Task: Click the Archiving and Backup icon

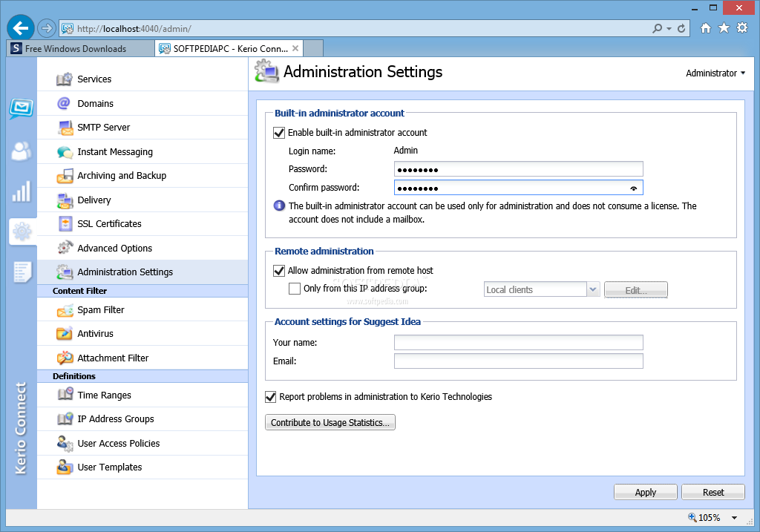Action: pos(65,176)
